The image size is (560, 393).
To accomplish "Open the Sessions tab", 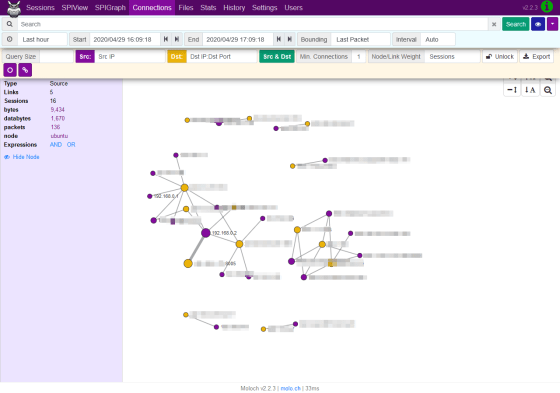I will [x=40, y=8].
